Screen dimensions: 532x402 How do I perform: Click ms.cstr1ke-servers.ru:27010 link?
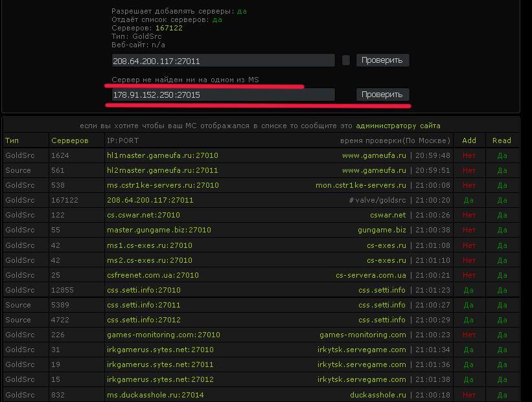[x=163, y=185]
